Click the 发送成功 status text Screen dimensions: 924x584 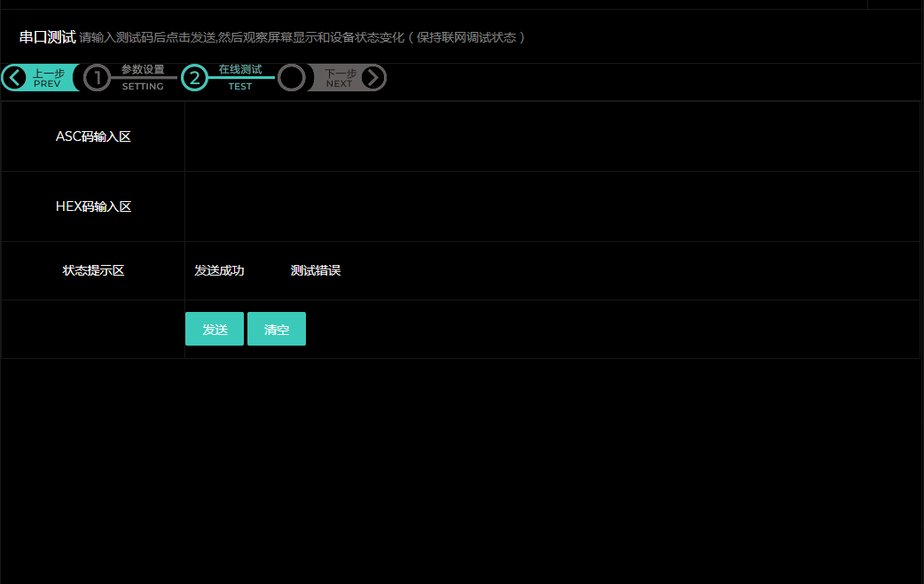pyautogui.click(x=219, y=271)
